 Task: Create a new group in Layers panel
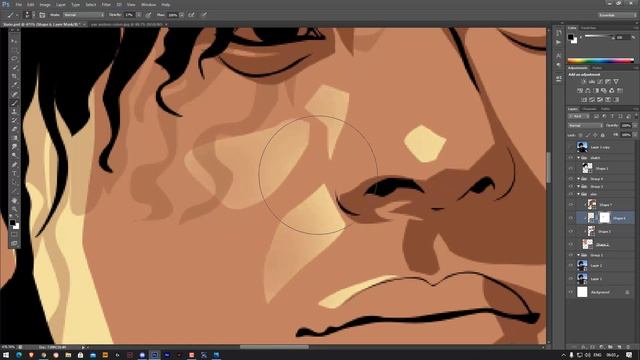(610, 347)
